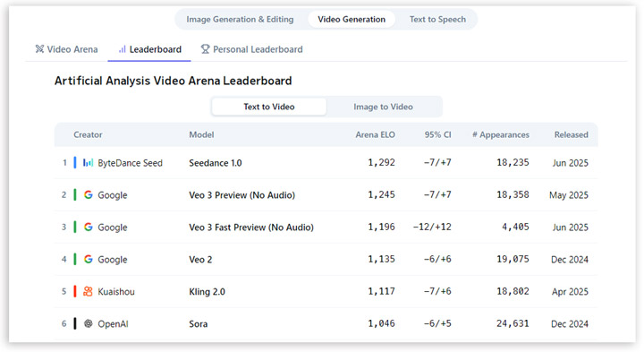
Task: Click the -12/+12 confidence interval value
Action: (x=432, y=227)
